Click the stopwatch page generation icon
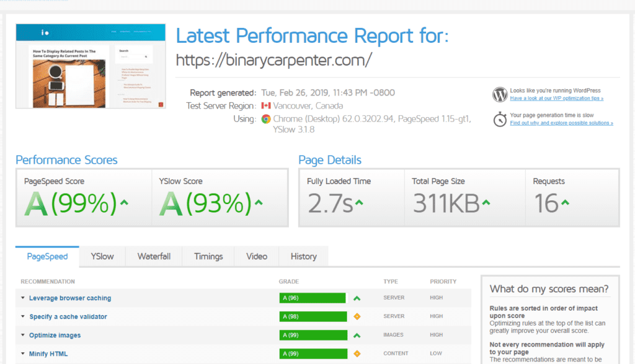This screenshot has width=635, height=364. pyautogui.click(x=500, y=119)
